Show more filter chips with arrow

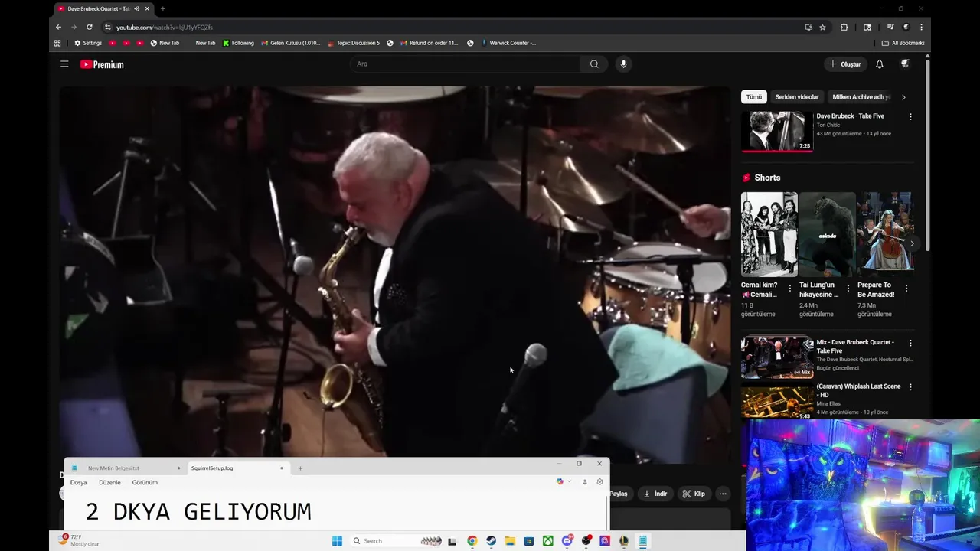tap(903, 97)
